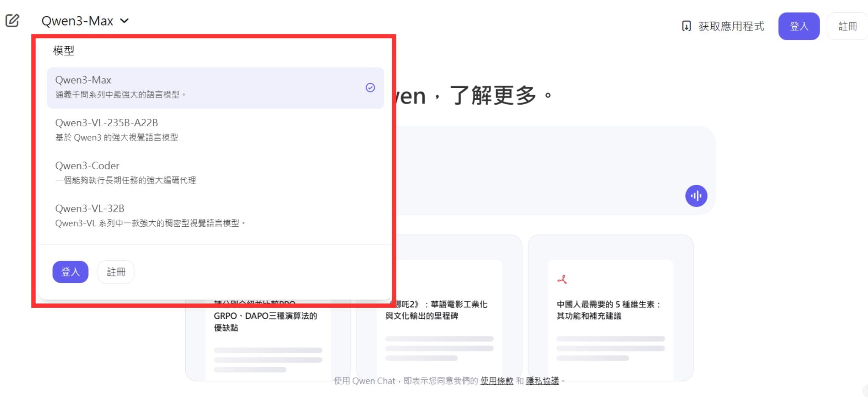
Task: Click the purple 登入 button at top right
Action: [x=798, y=26]
